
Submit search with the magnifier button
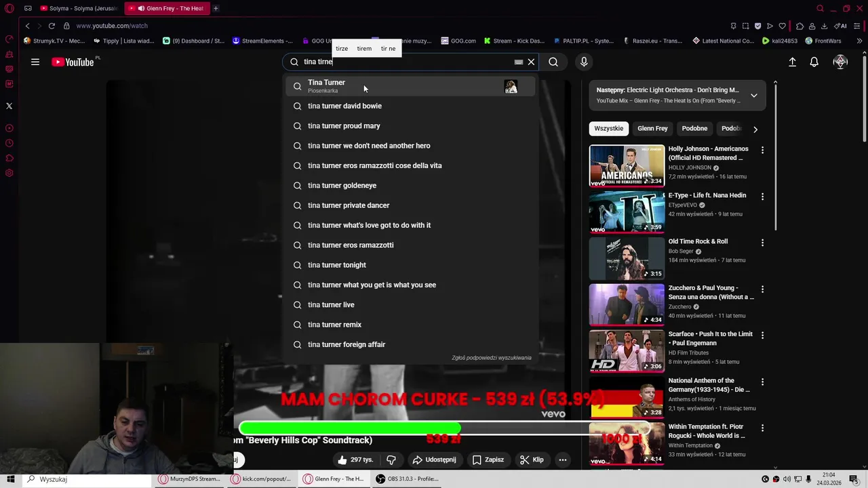(553, 62)
